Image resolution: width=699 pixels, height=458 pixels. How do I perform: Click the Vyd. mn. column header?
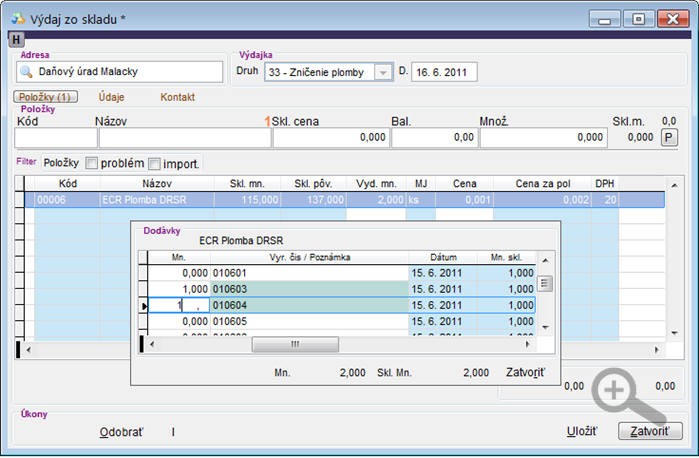coord(376,184)
